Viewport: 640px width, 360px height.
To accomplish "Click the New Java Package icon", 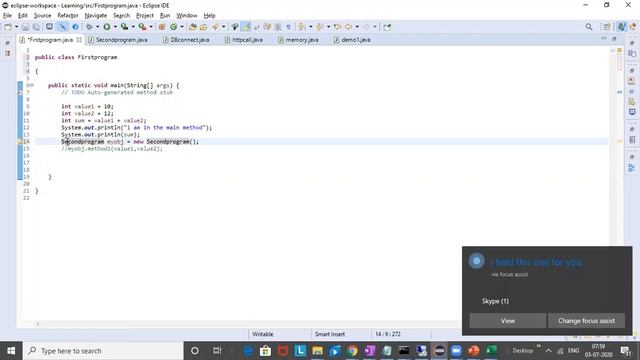I will coord(162,27).
